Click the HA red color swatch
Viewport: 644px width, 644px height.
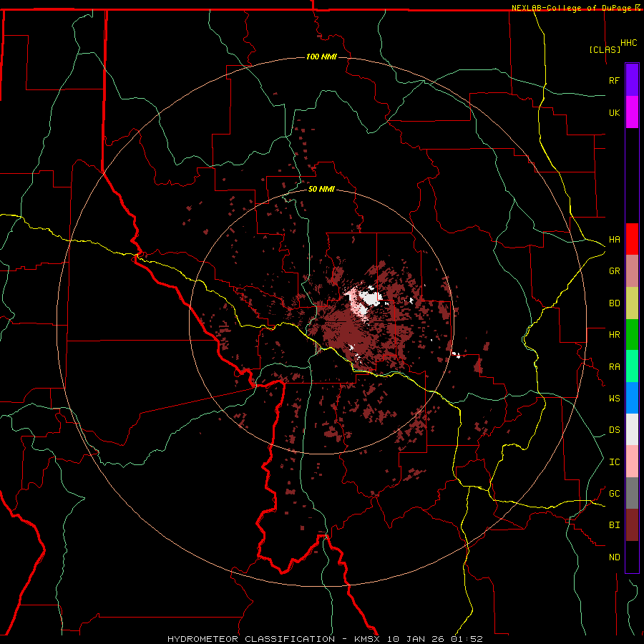[x=632, y=239]
